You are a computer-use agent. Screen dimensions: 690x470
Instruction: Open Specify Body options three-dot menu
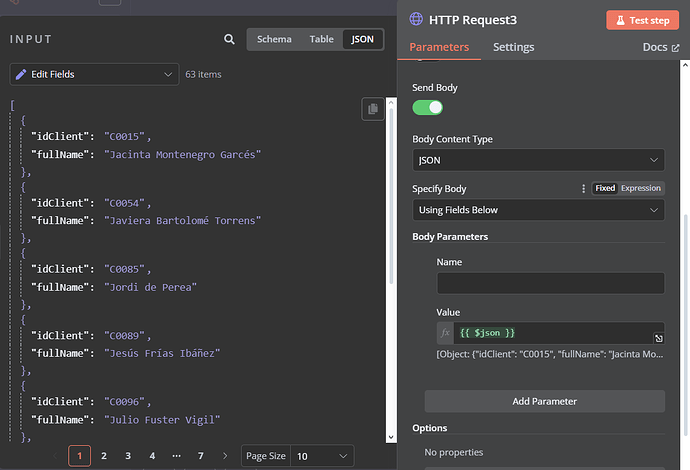coord(584,188)
